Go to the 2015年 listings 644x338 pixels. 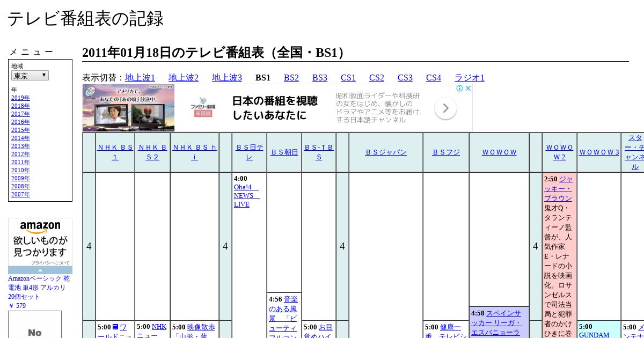click(20, 130)
